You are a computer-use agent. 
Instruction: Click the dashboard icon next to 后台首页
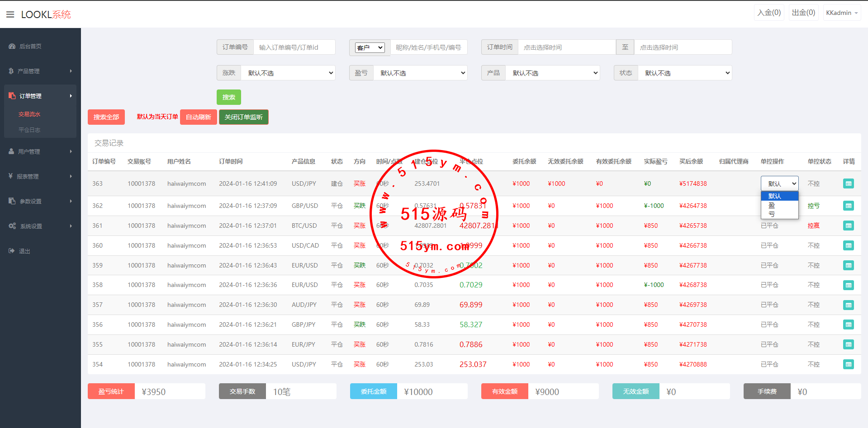point(12,46)
